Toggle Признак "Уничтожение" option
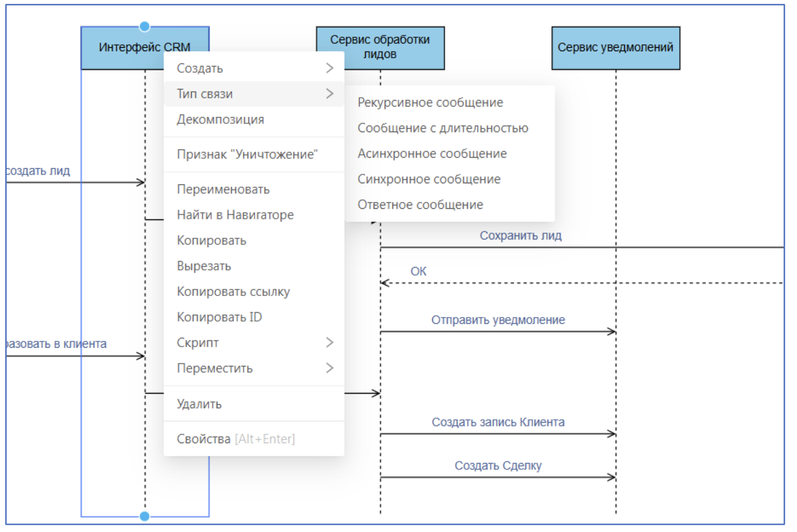 [x=247, y=154]
